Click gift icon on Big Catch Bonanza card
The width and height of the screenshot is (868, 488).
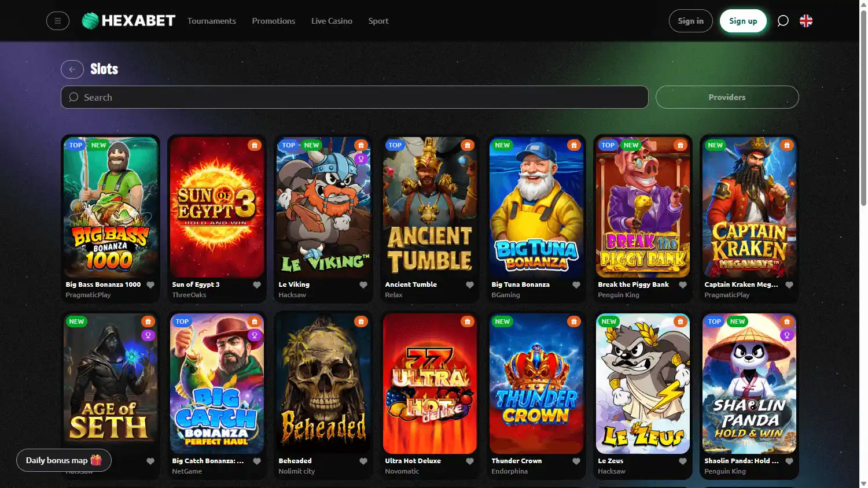255,321
